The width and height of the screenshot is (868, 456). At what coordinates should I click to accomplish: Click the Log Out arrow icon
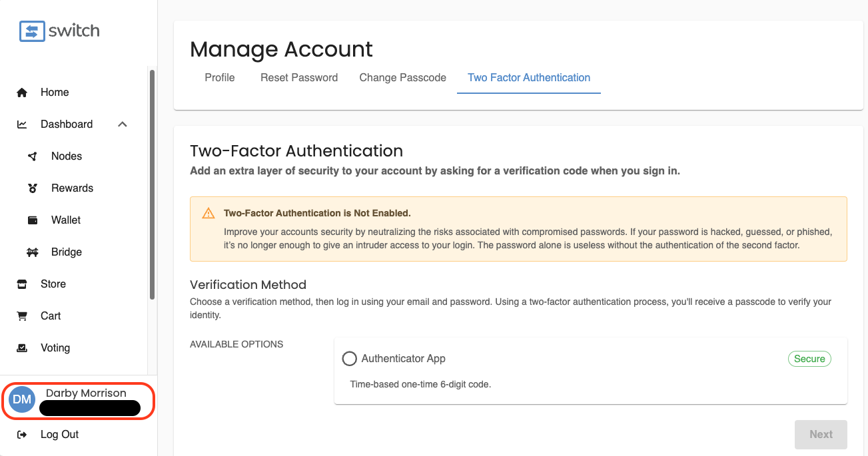[x=22, y=435]
